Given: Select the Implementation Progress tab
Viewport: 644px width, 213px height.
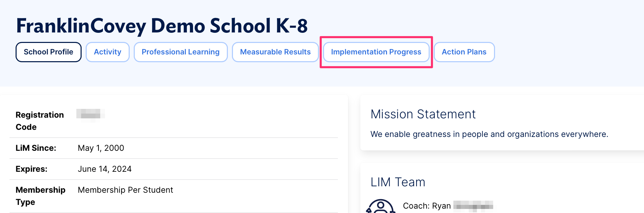Looking at the screenshot, I should [x=376, y=52].
